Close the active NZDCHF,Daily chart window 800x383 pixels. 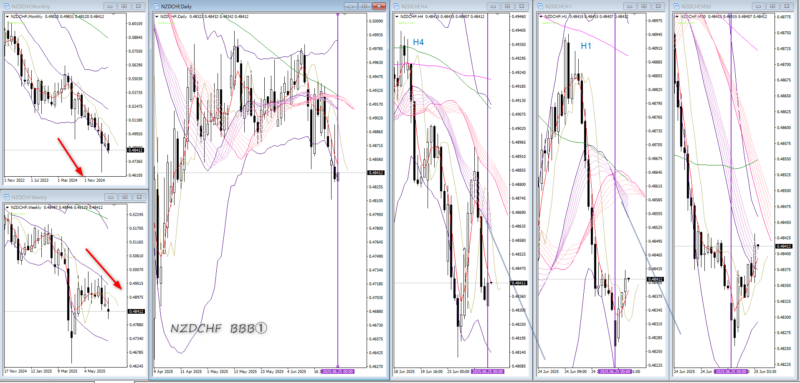click(379, 6)
